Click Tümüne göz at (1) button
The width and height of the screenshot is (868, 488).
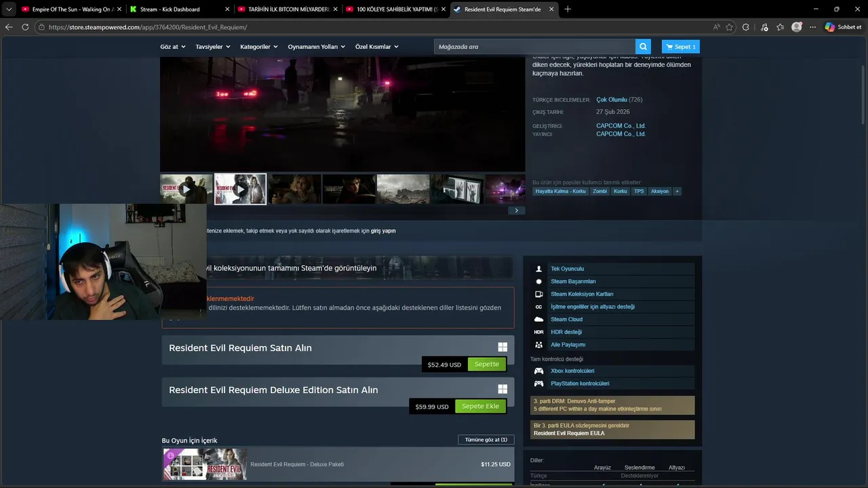coord(486,440)
